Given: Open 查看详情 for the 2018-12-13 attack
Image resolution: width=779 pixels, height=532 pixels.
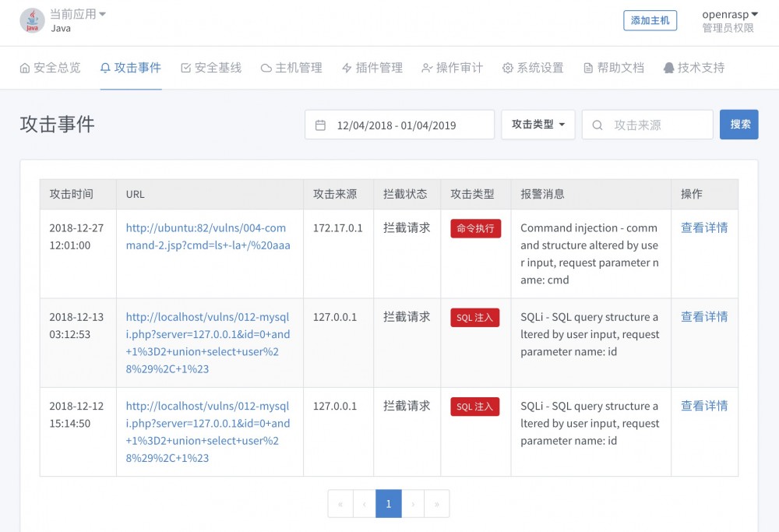Looking at the screenshot, I should [x=704, y=317].
